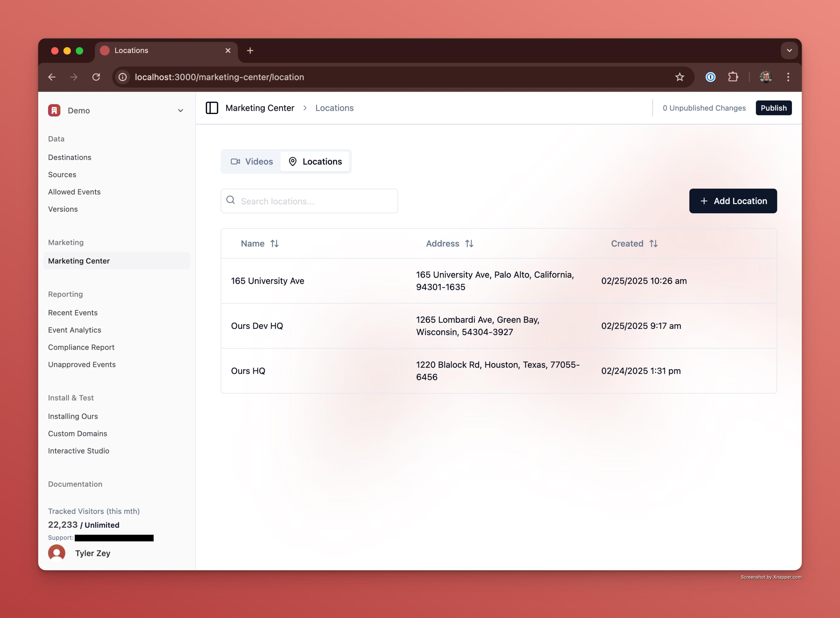This screenshot has height=618, width=840.
Task: Bookmark page with star icon
Action: [679, 77]
